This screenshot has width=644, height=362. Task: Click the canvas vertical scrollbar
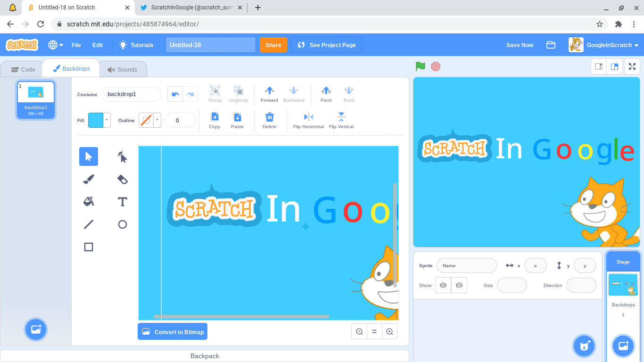[395, 235]
